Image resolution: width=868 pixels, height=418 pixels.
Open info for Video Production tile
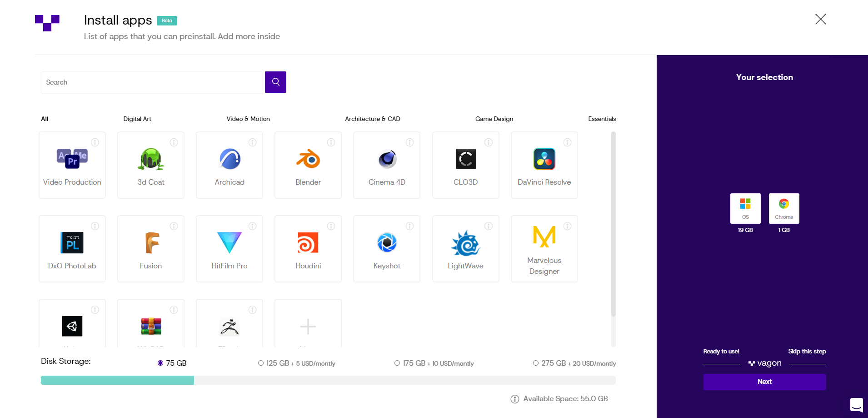[95, 142]
